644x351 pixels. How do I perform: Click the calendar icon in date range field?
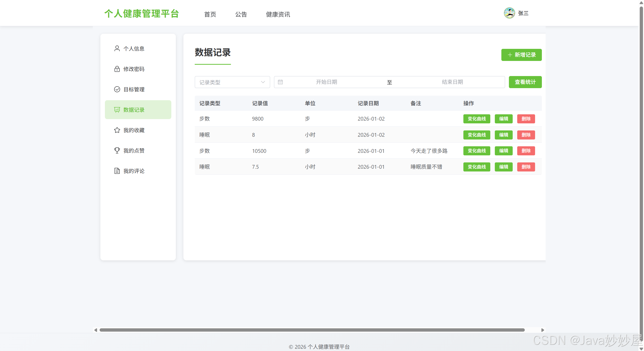pyautogui.click(x=280, y=82)
